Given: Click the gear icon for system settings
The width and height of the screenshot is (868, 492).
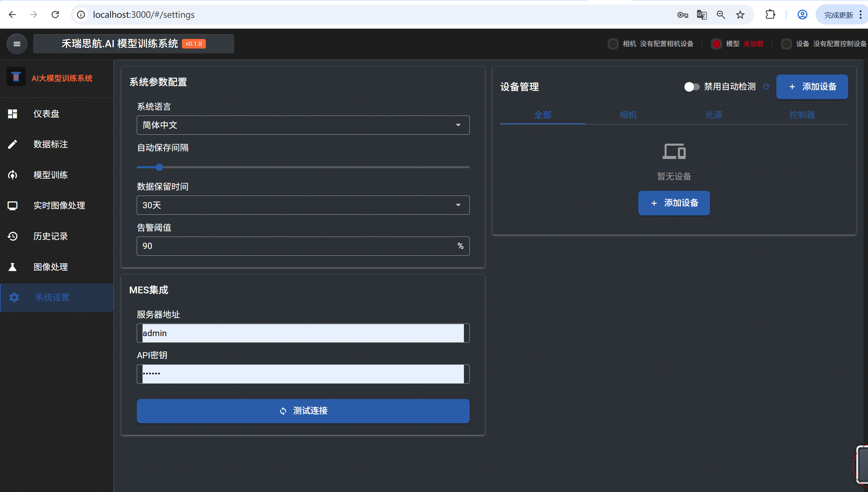Looking at the screenshot, I should pyautogui.click(x=14, y=297).
